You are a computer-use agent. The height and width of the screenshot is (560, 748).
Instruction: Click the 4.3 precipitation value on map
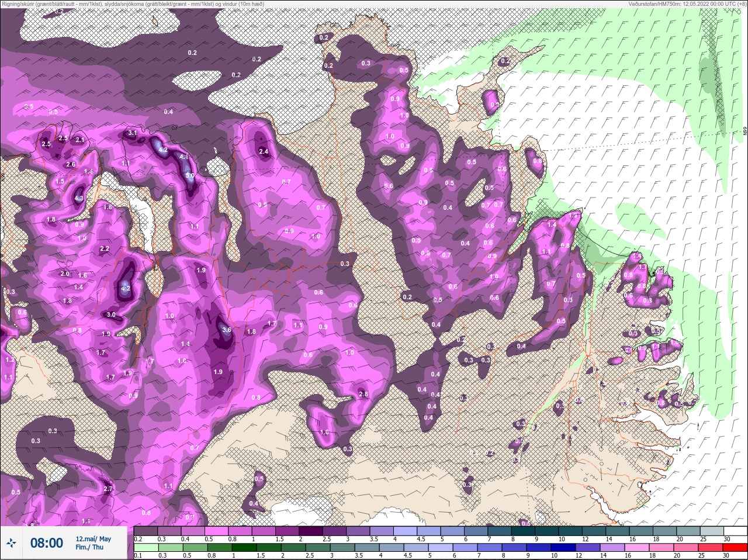79,199
